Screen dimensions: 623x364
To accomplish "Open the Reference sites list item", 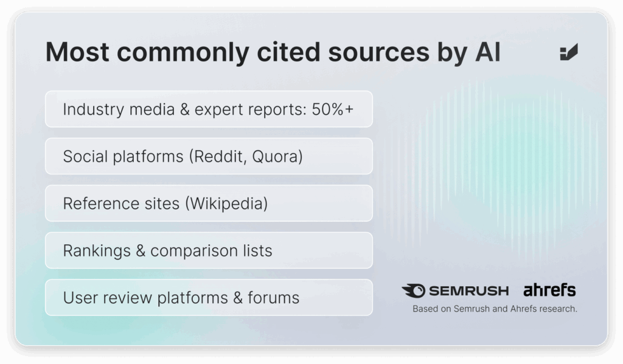I will click(209, 203).
